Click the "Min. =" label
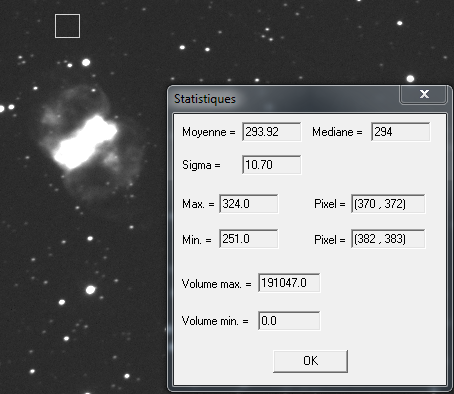 coord(197,240)
